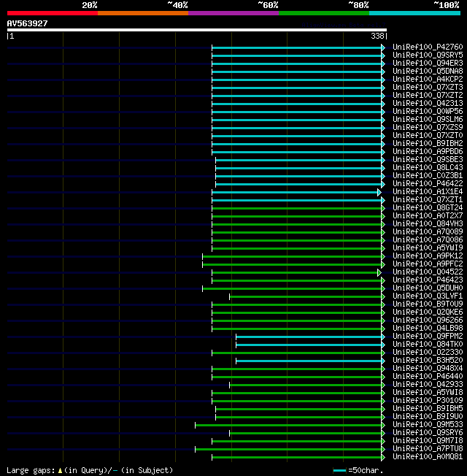Click the orange ~40% legend segment
Screen dimensions: 467x476
[x=143, y=13]
